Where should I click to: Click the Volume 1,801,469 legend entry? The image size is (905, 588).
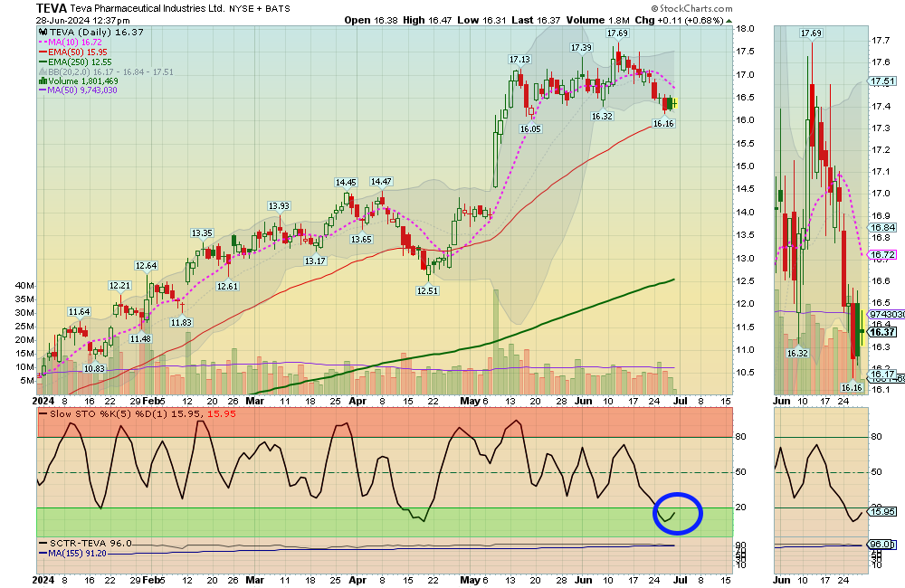coord(83,81)
